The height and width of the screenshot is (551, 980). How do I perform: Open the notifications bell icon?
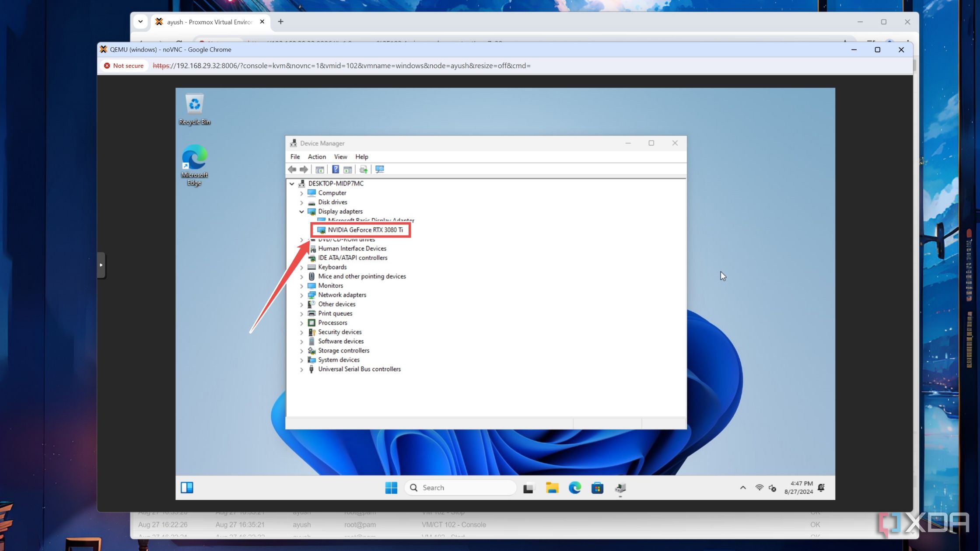(822, 487)
